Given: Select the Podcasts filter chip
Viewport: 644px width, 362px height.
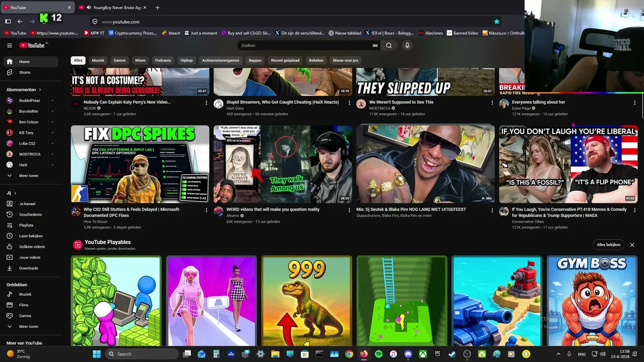Looking at the screenshot, I should coord(163,60).
